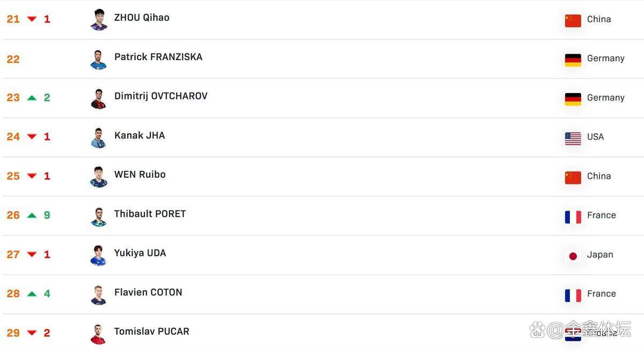Open Patrick FRANZISKA's profile photo
Screen dimensions: 644x352
pos(99,59)
